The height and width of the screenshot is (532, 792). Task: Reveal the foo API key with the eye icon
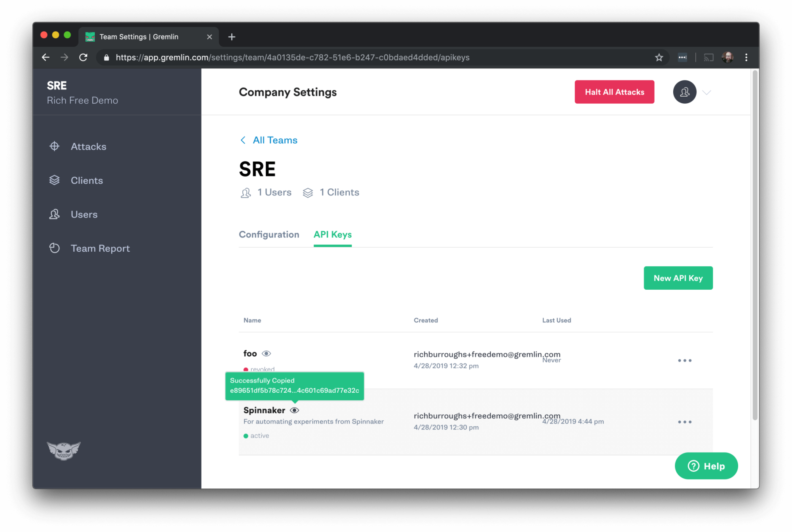pos(267,353)
